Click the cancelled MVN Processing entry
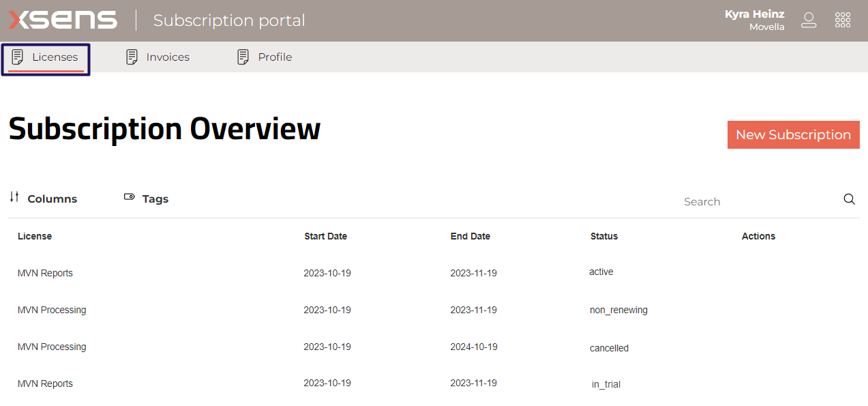 [273, 347]
